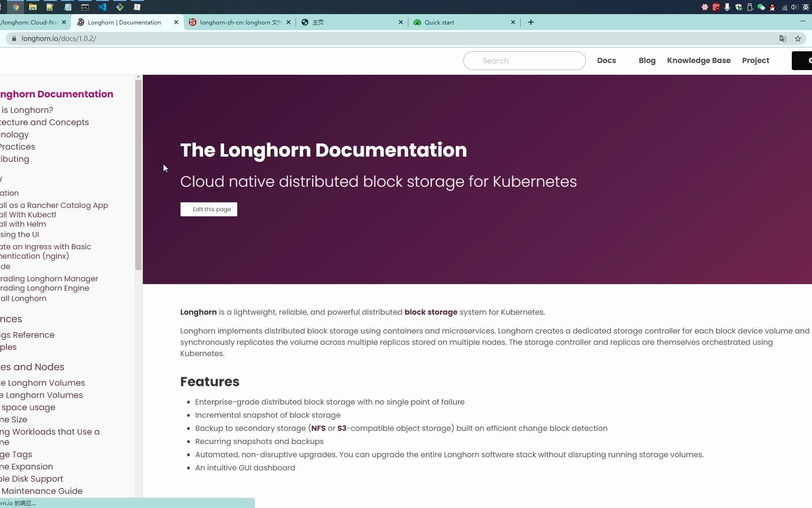This screenshot has height=508, width=812.
Task: Open Notepad++ from the taskbar
Action: click(x=49, y=7)
